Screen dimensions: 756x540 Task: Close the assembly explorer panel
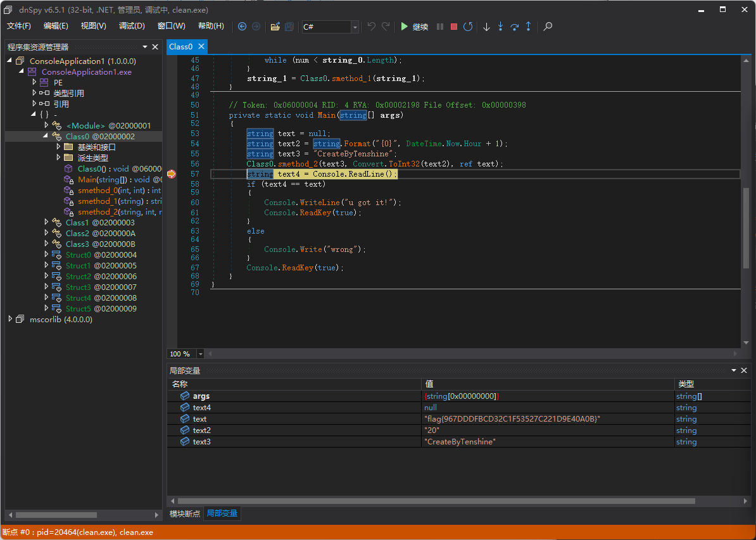click(155, 47)
